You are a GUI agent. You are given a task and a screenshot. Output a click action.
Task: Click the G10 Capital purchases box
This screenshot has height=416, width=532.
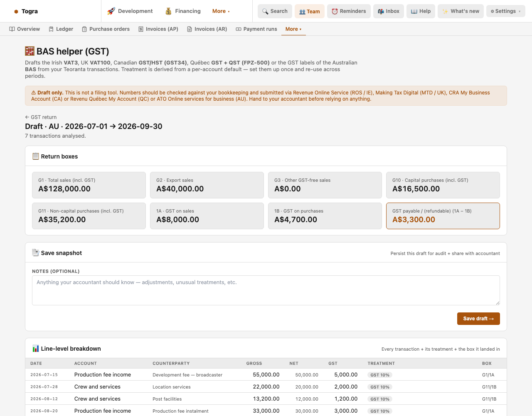443,185
